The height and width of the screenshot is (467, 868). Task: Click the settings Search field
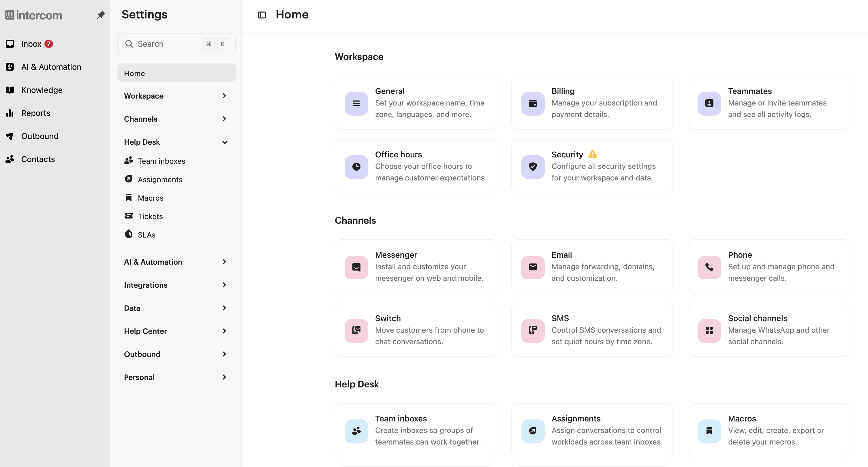pyautogui.click(x=168, y=44)
